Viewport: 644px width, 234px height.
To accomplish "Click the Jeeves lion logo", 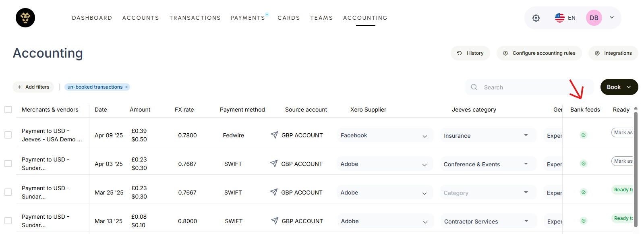I will (x=25, y=18).
